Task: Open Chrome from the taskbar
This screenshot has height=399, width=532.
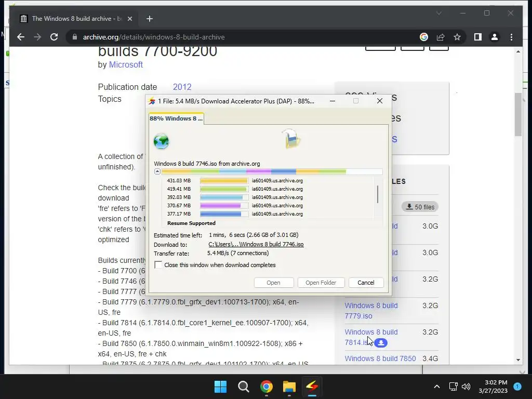Action: pos(267,387)
